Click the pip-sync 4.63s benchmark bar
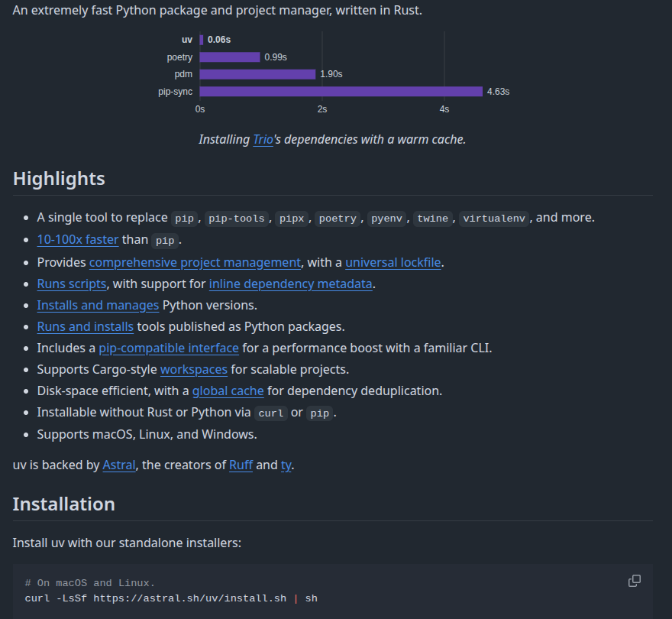This screenshot has height=619, width=672. pos(341,92)
